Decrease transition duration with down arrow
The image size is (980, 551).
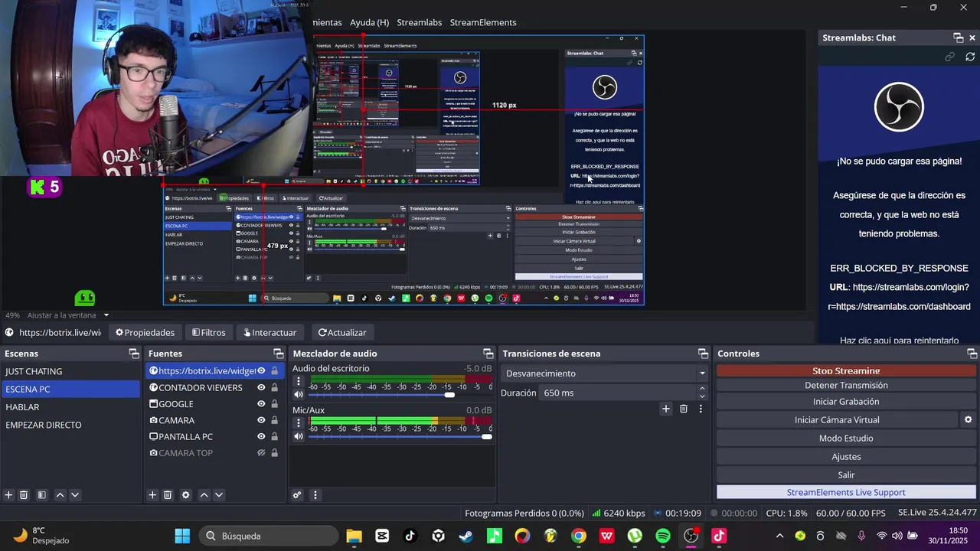click(x=702, y=396)
